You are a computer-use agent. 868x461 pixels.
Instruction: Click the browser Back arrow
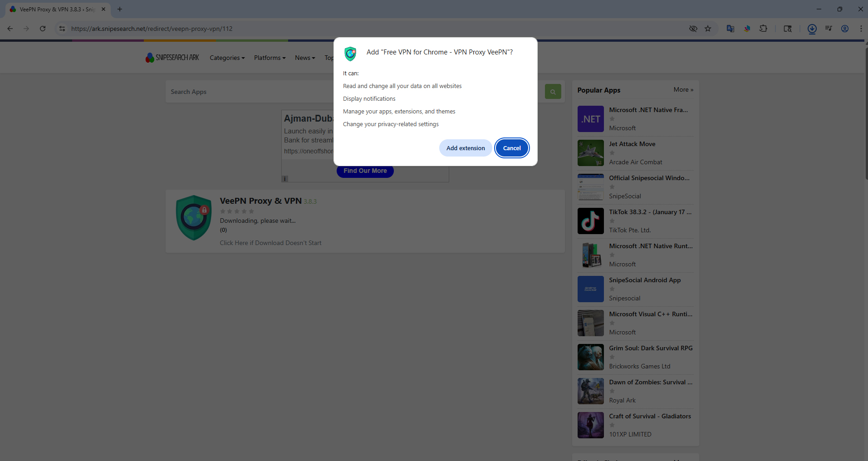click(x=10, y=29)
